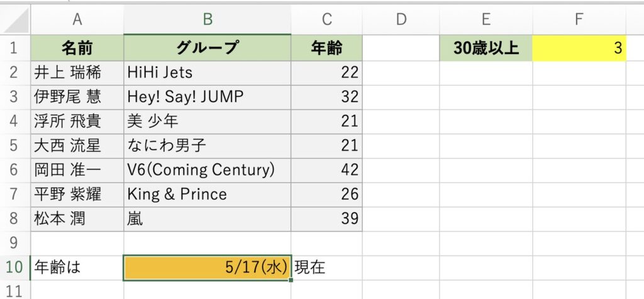Select column B header

click(x=208, y=20)
